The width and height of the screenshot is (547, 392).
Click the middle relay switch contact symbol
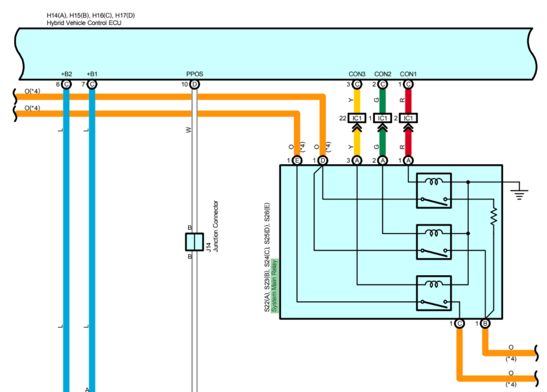pyautogui.click(x=434, y=252)
